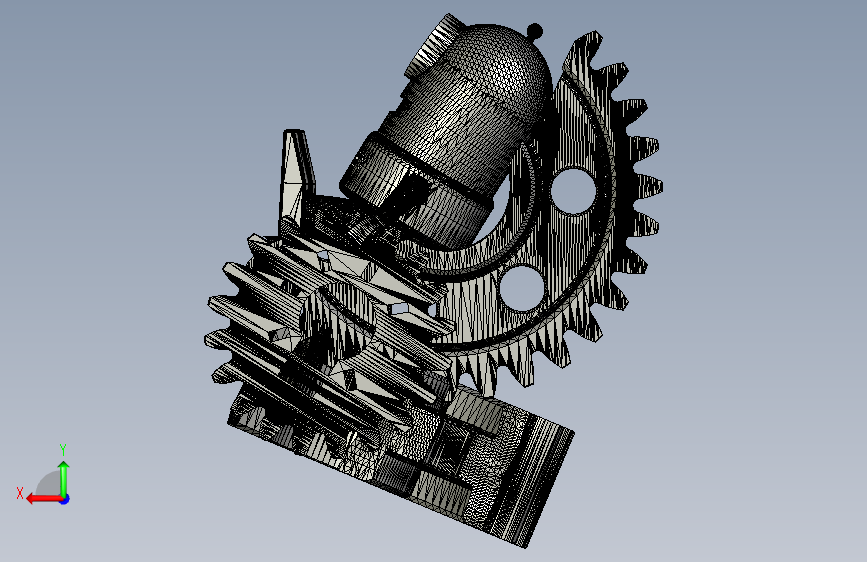
Task: Click the green Y axis arrow of the triad
Action: 64,478
